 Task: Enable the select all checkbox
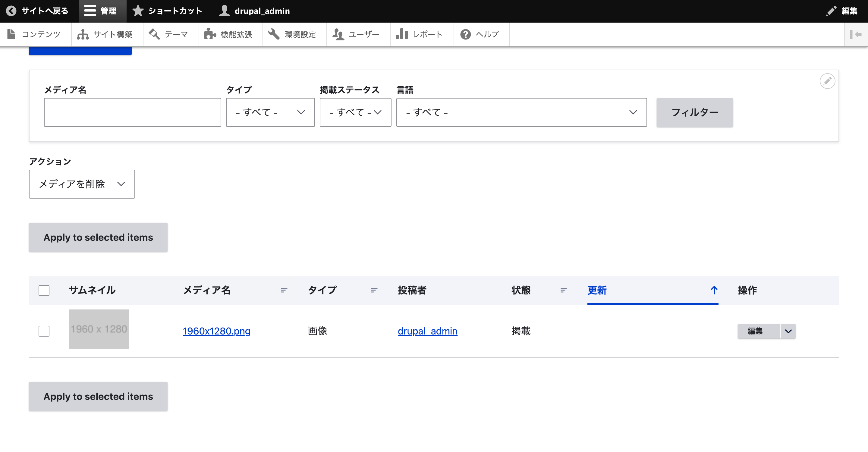[44, 290]
